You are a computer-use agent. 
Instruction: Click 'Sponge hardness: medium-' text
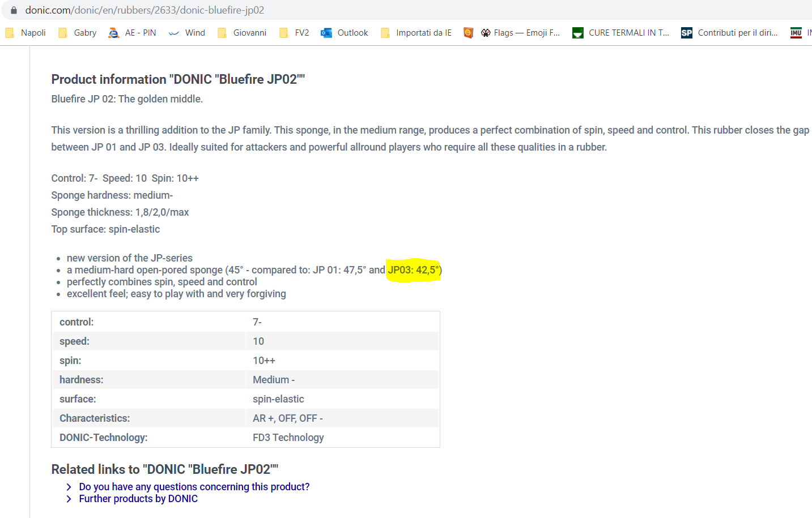pyautogui.click(x=112, y=195)
